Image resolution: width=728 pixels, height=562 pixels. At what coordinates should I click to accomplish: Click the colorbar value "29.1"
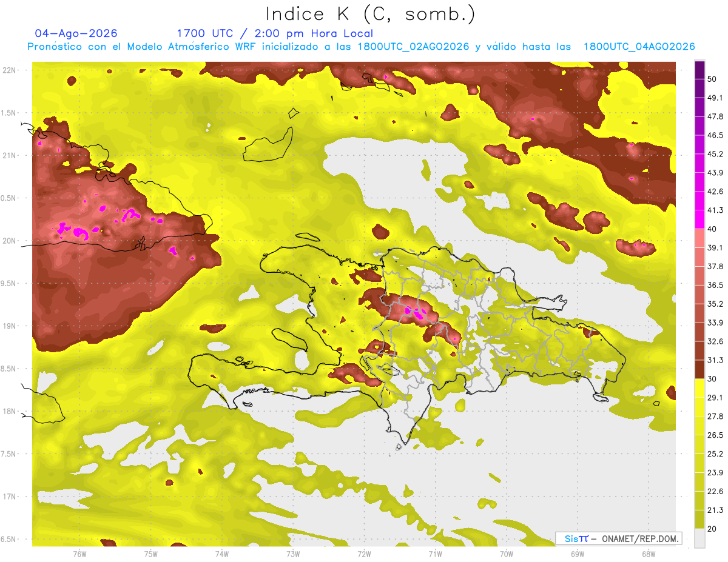click(x=715, y=397)
